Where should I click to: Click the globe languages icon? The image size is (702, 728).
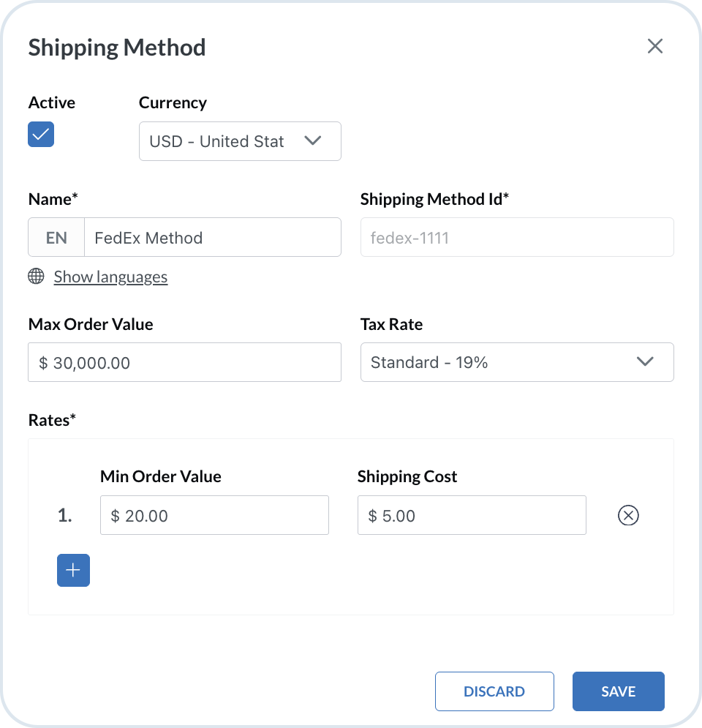[36, 277]
